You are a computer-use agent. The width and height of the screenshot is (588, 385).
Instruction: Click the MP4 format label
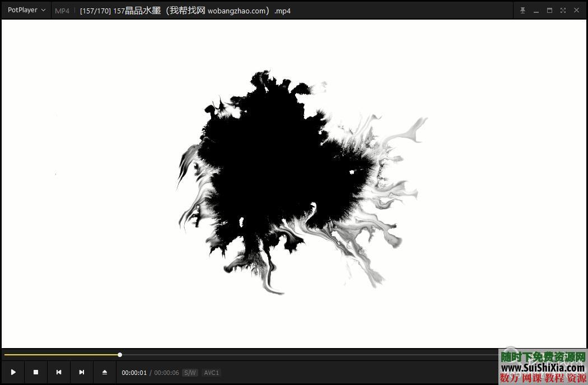62,11
